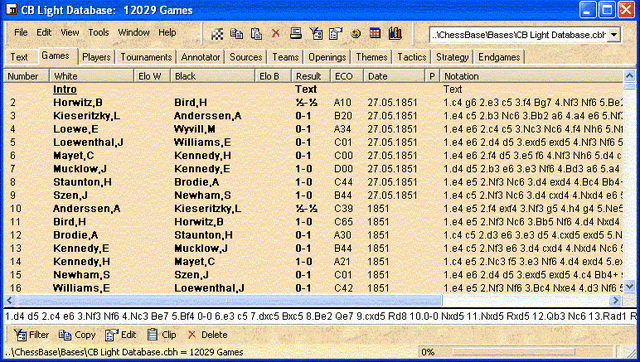Switch to the Endgames tab

pos(499,57)
